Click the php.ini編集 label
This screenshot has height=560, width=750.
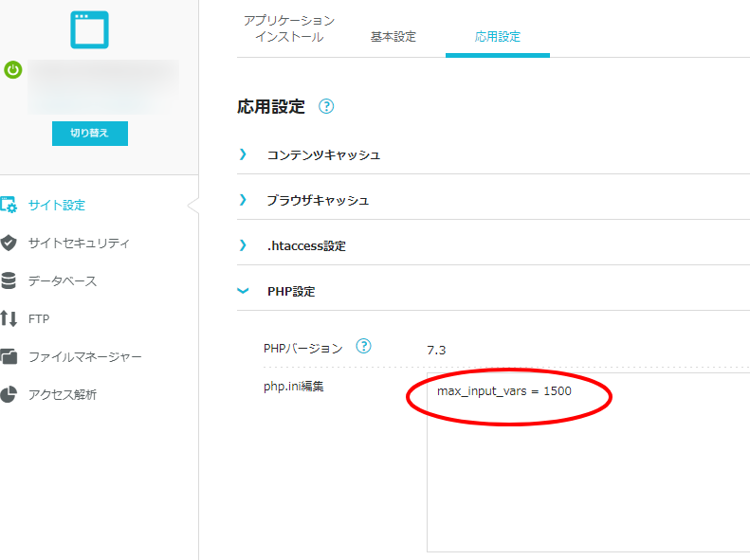point(294,386)
